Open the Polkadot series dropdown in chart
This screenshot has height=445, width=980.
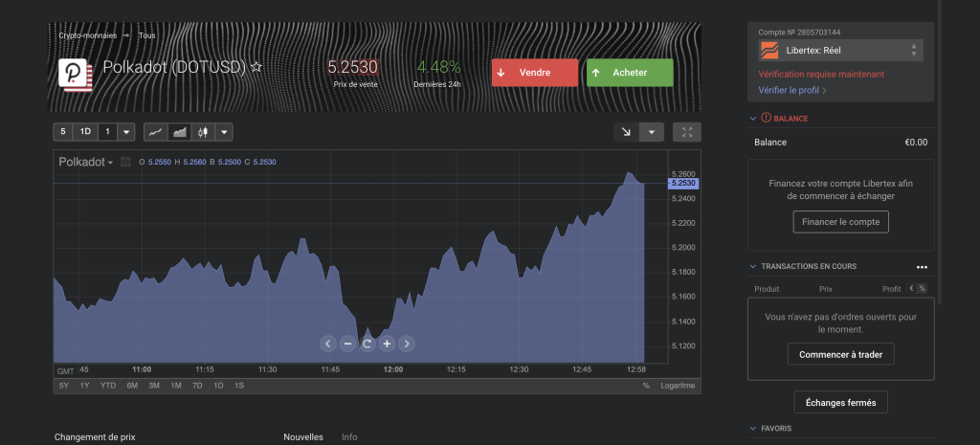(x=86, y=162)
